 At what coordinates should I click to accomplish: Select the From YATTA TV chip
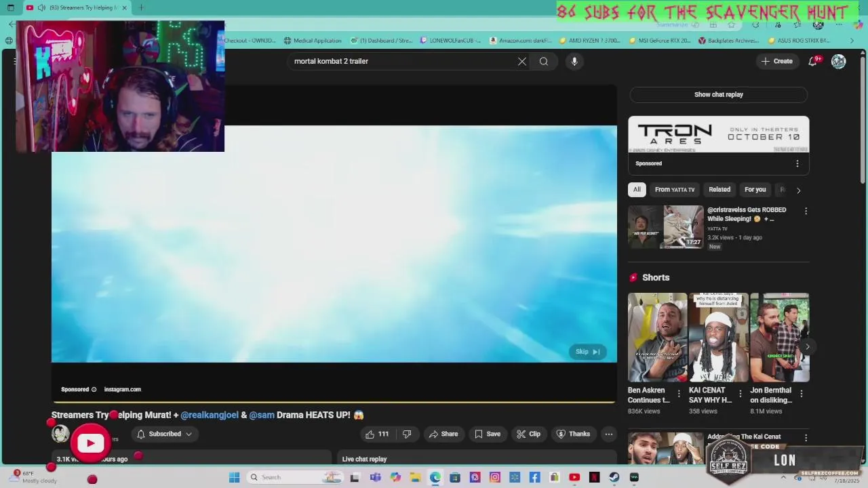coord(675,190)
